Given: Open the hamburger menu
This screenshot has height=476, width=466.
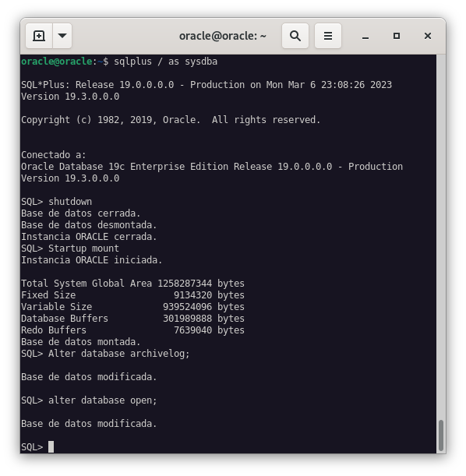Looking at the screenshot, I should pos(328,36).
